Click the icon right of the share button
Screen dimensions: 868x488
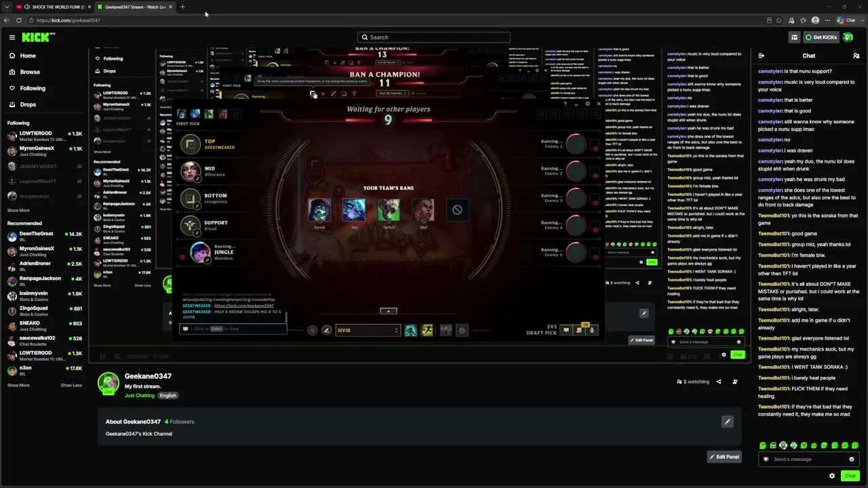pyautogui.click(x=735, y=382)
